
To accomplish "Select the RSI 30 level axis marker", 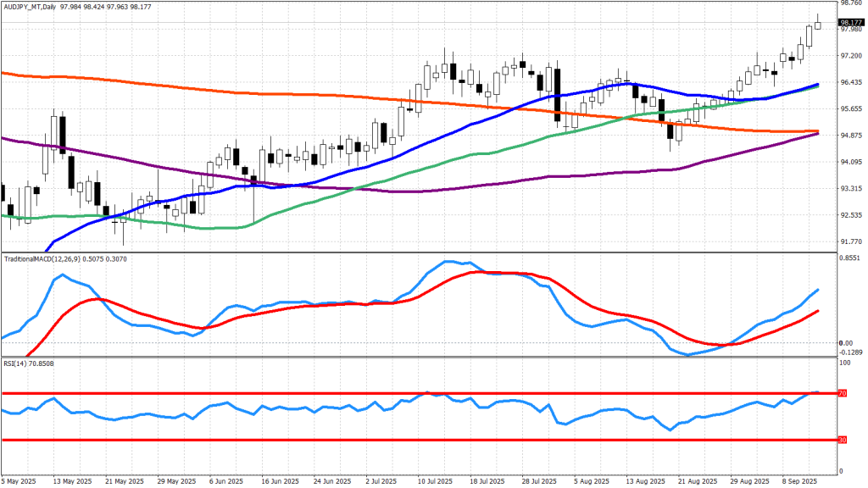I will (x=843, y=440).
